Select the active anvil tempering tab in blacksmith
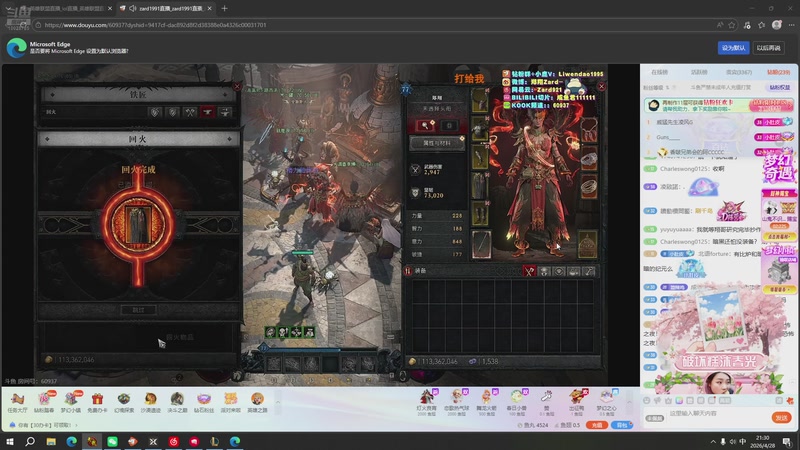 [x=207, y=112]
